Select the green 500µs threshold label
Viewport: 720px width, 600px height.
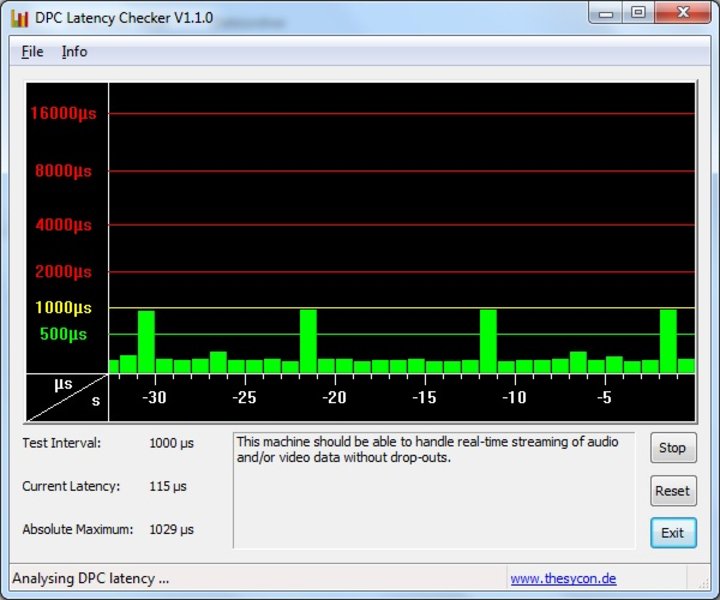63,334
